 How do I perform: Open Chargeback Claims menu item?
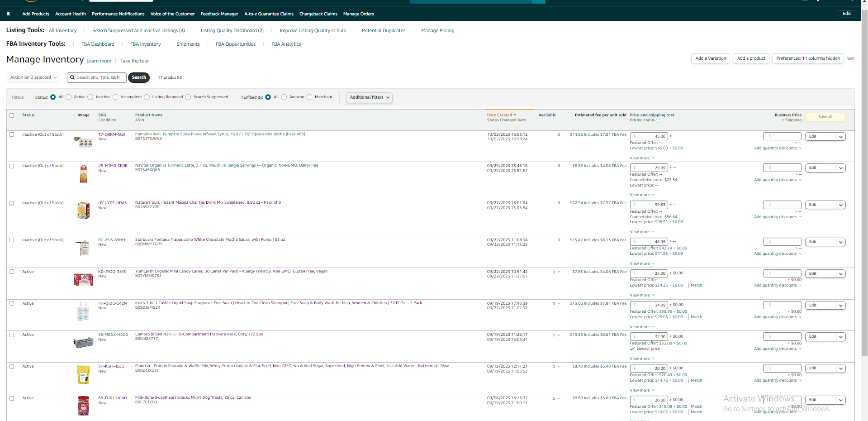318,14
